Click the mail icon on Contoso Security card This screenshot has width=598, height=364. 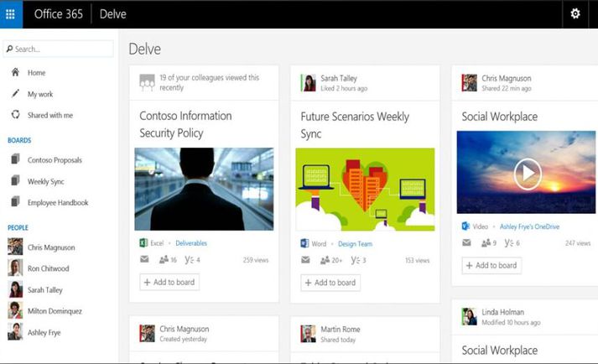pyautogui.click(x=144, y=259)
